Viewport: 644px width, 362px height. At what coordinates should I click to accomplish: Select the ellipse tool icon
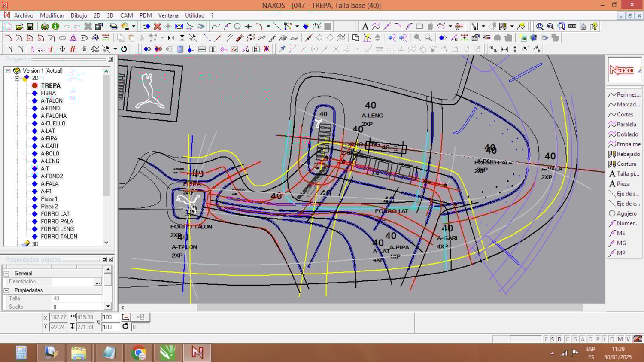coord(62,38)
